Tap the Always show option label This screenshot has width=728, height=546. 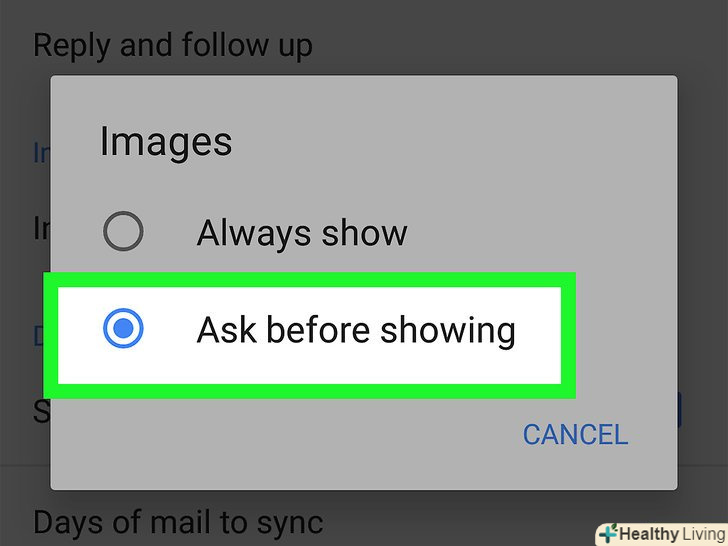click(302, 233)
